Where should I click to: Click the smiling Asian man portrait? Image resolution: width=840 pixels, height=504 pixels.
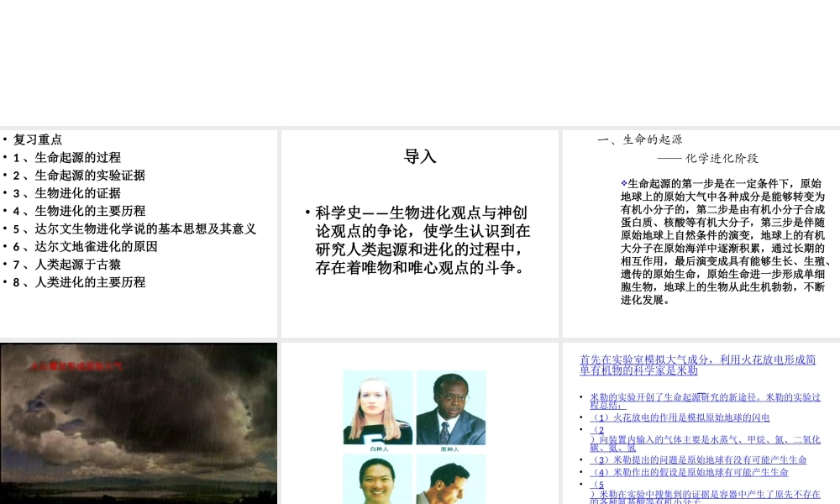378,479
